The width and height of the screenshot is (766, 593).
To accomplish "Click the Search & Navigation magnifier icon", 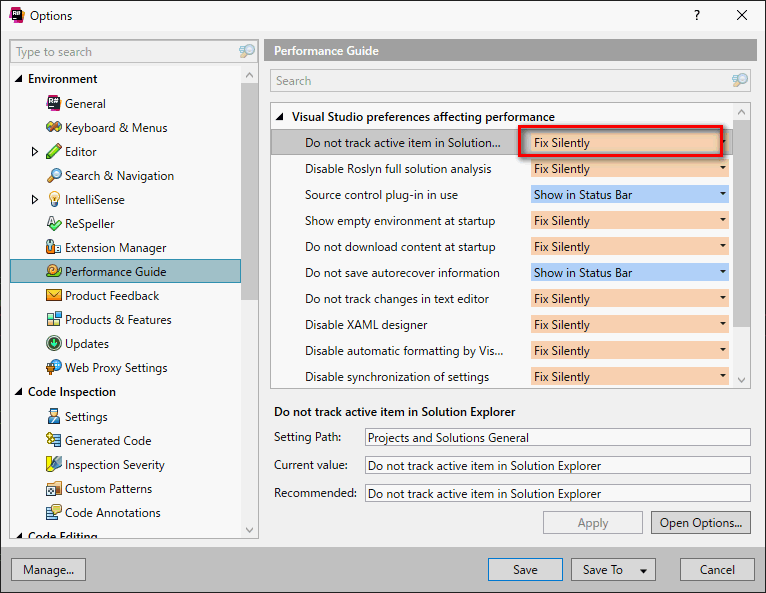I will [54, 175].
